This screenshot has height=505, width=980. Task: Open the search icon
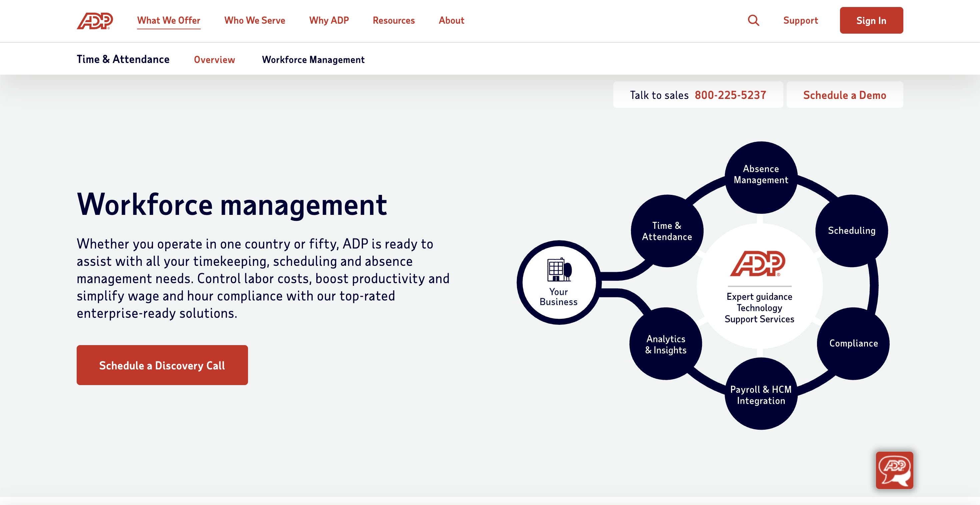(x=754, y=21)
